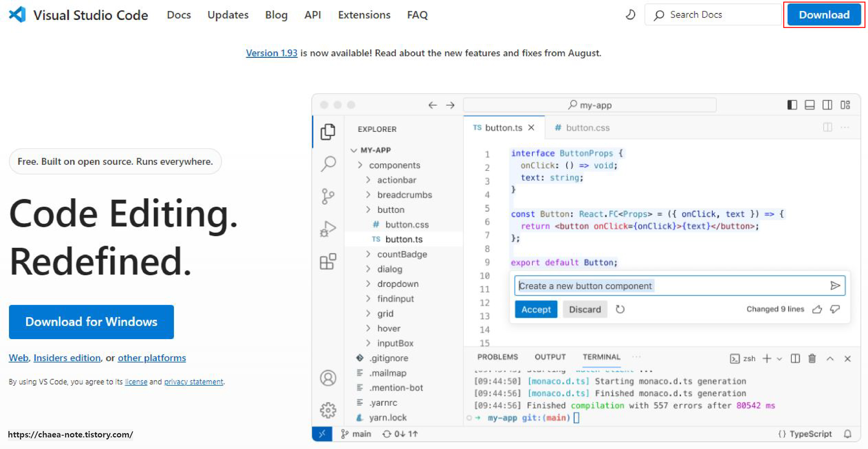The width and height of the screenshot is (868, 449).
Task: Discard the inline chat changes
Action: pos(585,309)
